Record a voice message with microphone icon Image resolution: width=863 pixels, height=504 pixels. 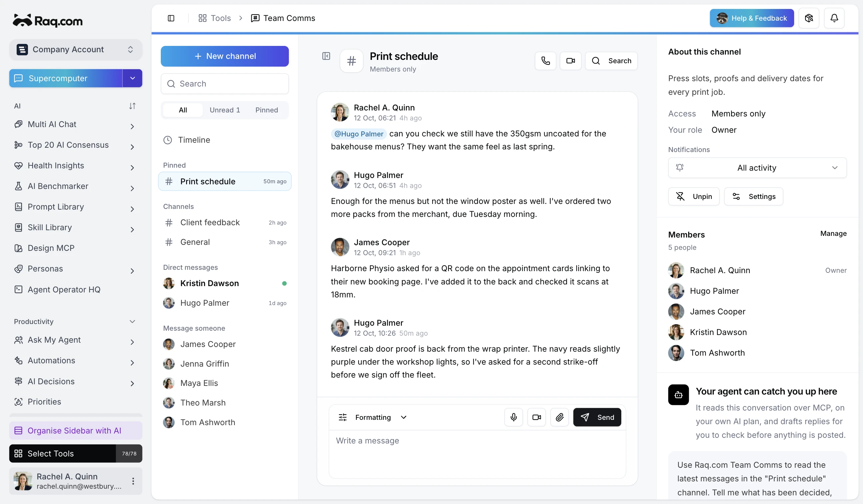point(513,417)
